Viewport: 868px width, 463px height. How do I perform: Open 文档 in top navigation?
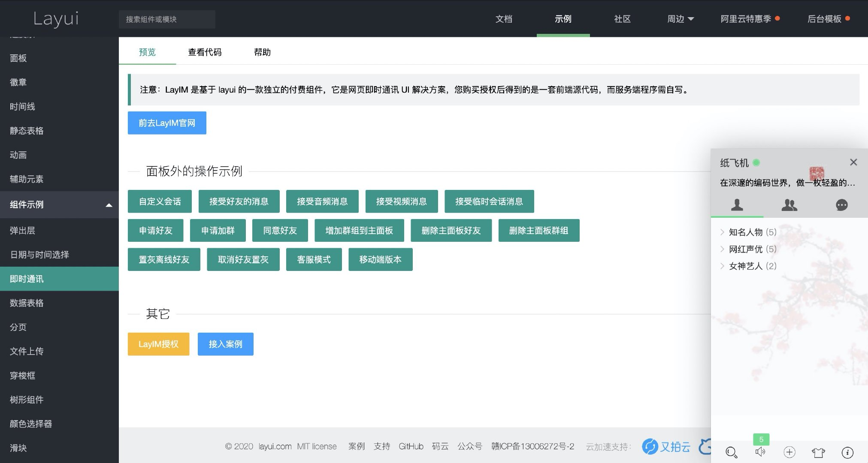(504, 19)
